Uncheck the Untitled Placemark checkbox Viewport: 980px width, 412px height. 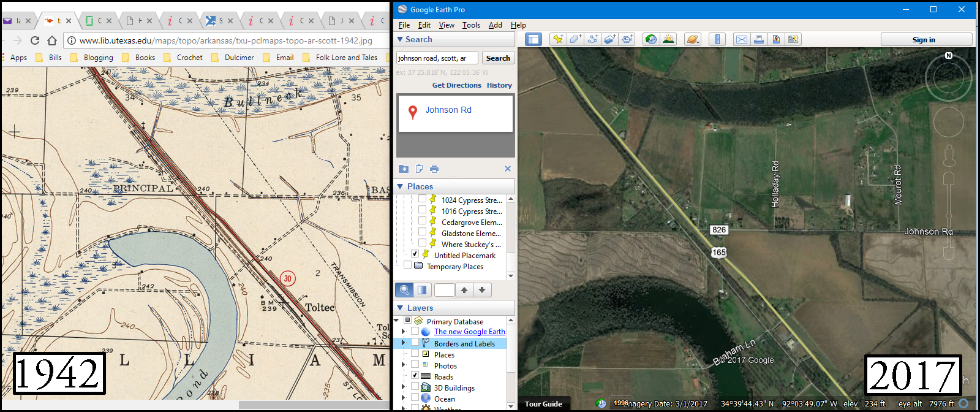415,254
